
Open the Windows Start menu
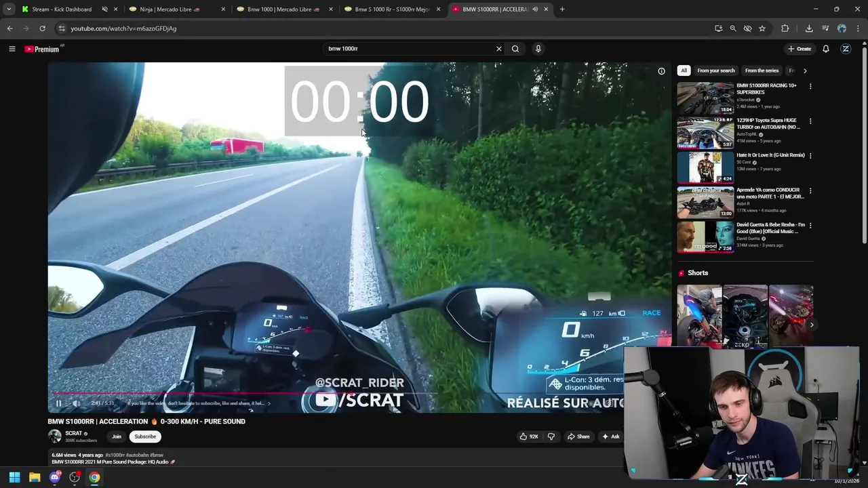14,477
